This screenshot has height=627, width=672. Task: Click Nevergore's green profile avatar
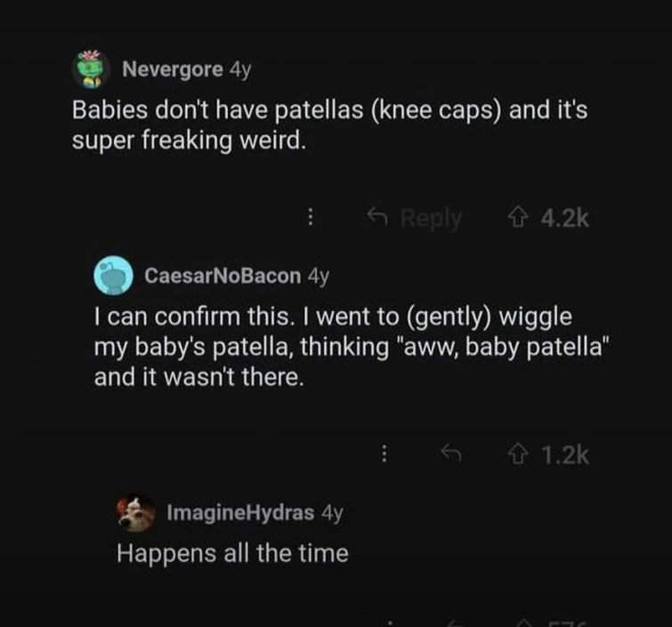pyautogui.click(x=91, y=69)
